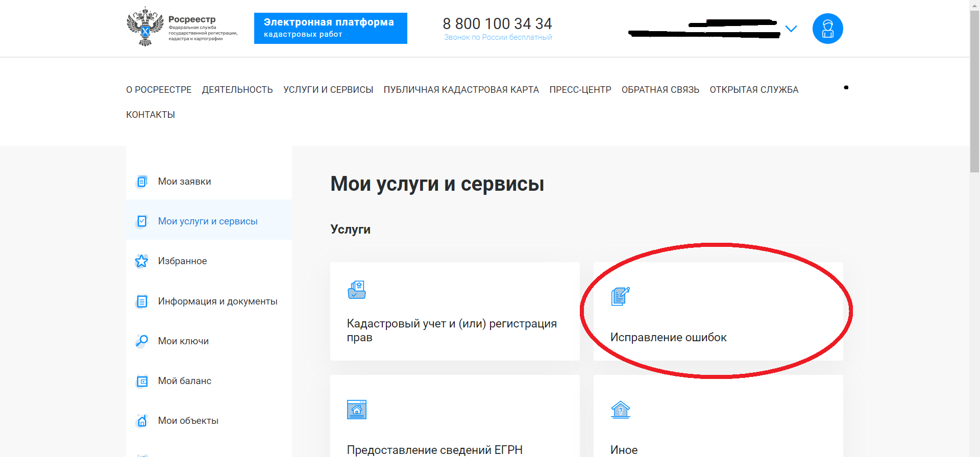The image size is (980, 457).
Task: Click the 'Мои объекты' house icon
Action: (x=142, y=421)
